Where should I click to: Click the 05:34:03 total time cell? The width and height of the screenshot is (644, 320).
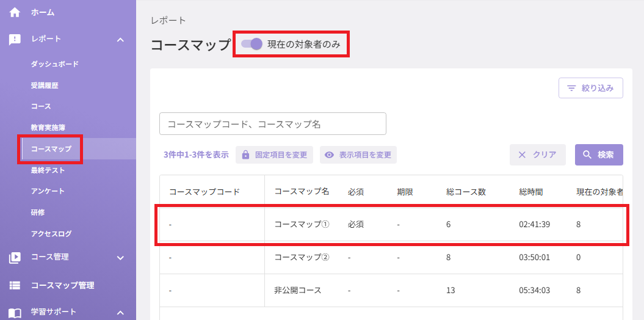534,291
